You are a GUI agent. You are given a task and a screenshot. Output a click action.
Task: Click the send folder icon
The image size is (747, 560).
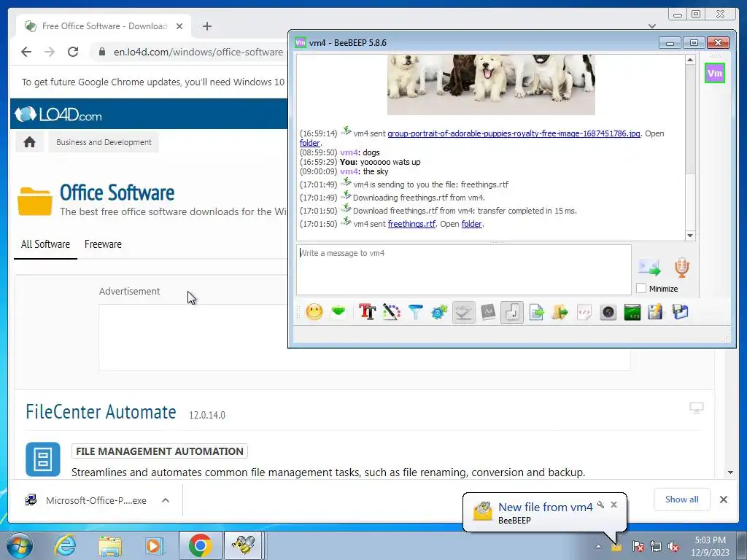(560, 312)
